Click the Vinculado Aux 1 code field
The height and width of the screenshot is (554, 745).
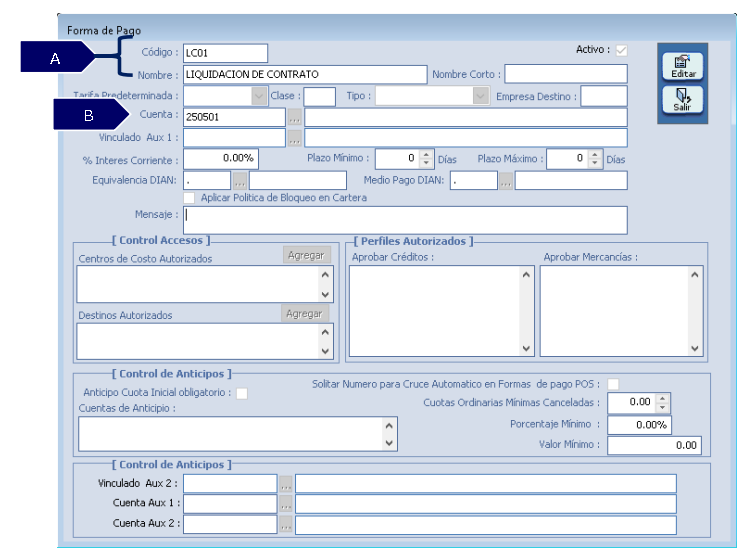(x=234, y=138)
